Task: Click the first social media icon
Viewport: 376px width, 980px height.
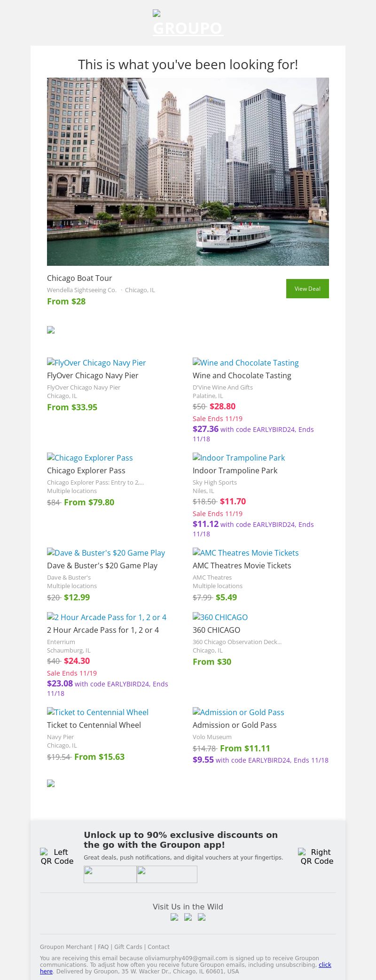Action: click(x=174, y=917)
